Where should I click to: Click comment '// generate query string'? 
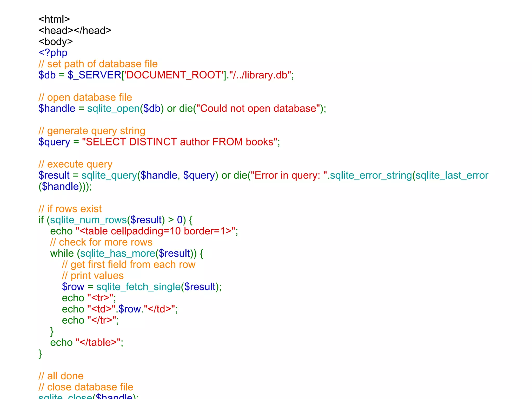point(92,131)
